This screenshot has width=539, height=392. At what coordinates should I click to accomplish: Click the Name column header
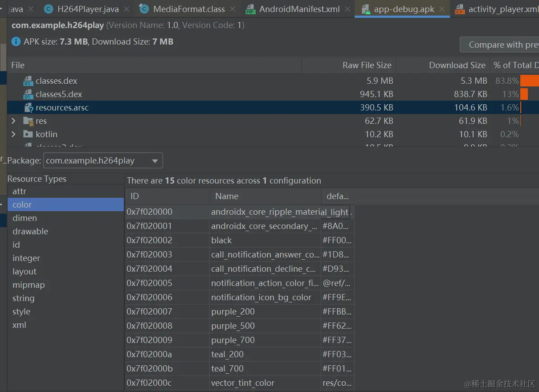(265, 196)
